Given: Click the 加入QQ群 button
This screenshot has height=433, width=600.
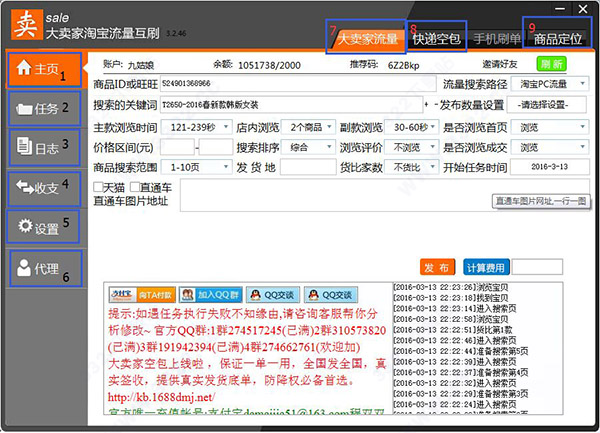Looking at the screenshot, I should (x=210, y=295).
